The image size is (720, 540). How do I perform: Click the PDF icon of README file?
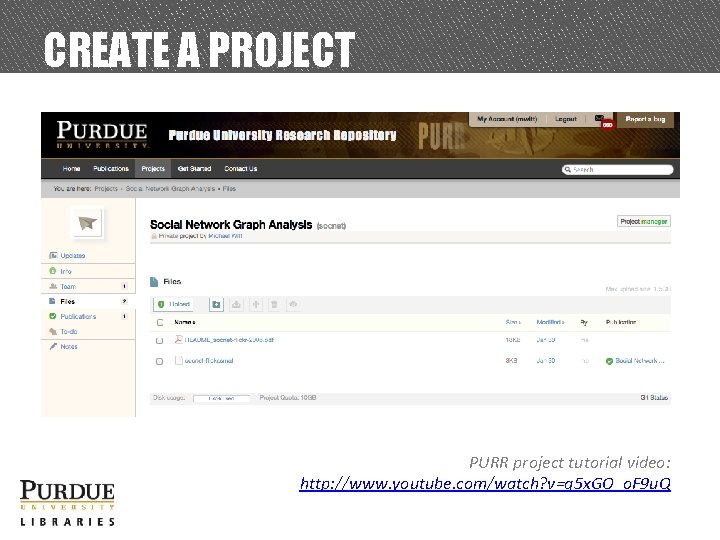(179, 340)
